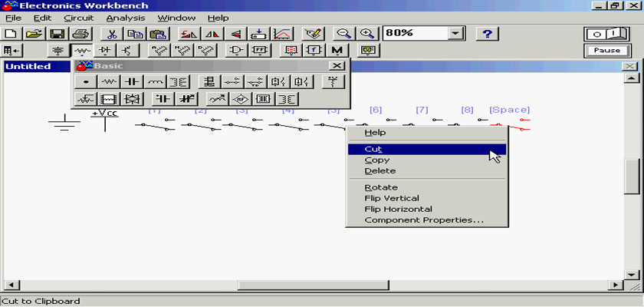Viewport: 644px width, 307px height.
Task: Open the Indicators parts bin
Action: (291, 51)
